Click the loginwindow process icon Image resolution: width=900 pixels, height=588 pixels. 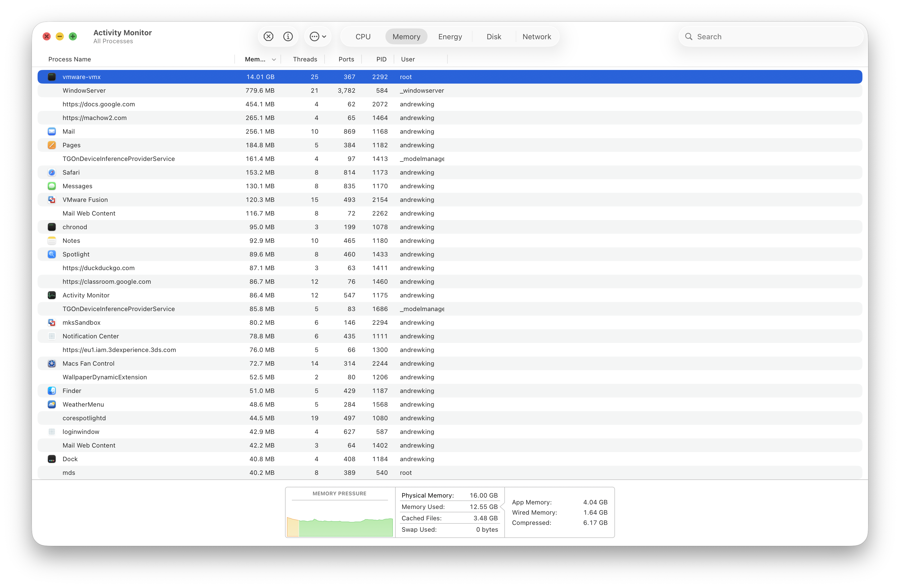(x=52, y=432)
